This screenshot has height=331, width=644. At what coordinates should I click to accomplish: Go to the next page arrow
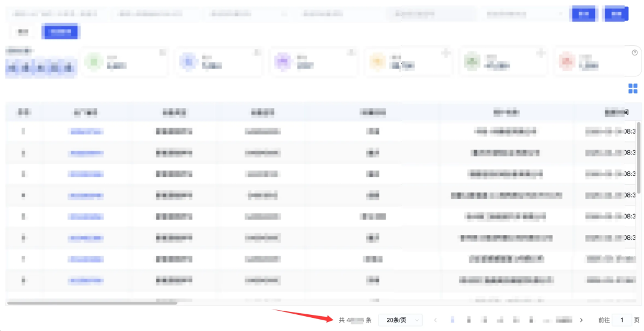tap(581, 320)
